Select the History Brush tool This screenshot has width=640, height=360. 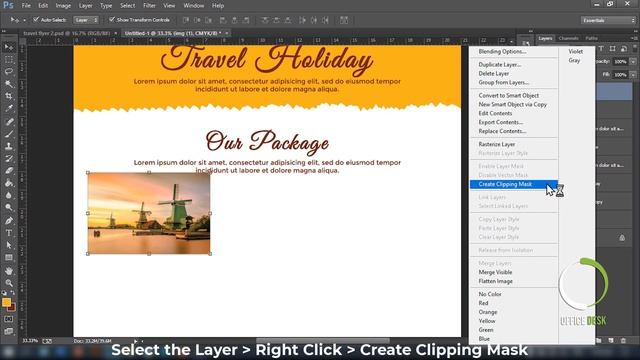click(9, 158)
